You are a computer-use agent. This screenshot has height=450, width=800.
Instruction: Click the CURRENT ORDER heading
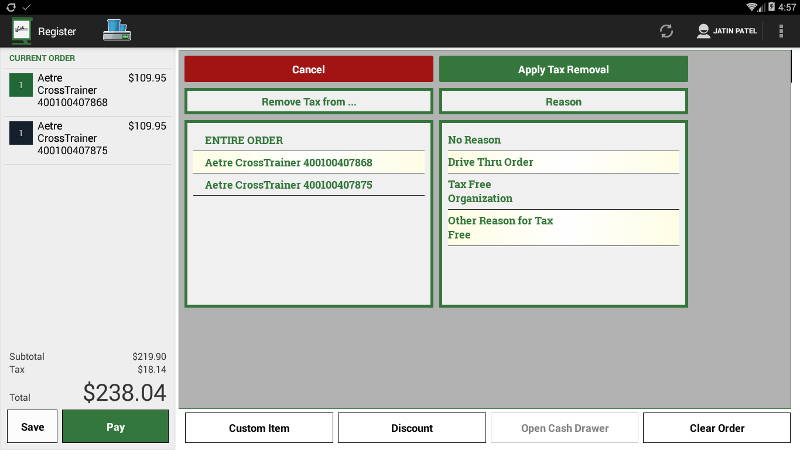(x=42, y=58)
